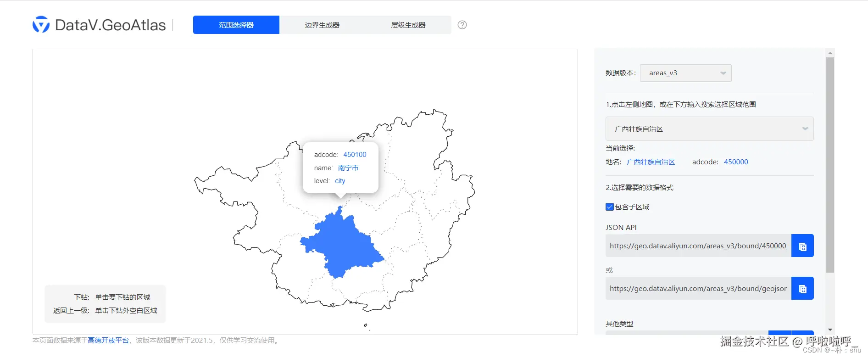Open the help question mark icon
This screenshot has width=868, height=358.
pos(462,25)
